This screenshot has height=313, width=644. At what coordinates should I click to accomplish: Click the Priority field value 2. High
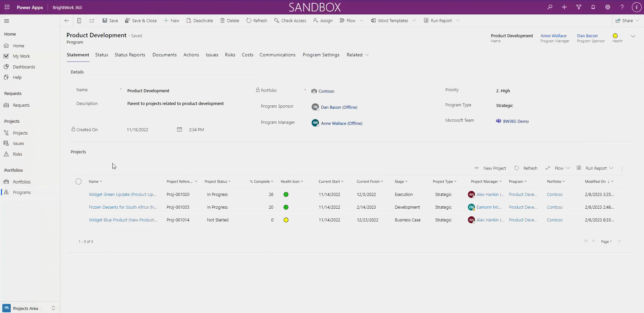point(503,91)
